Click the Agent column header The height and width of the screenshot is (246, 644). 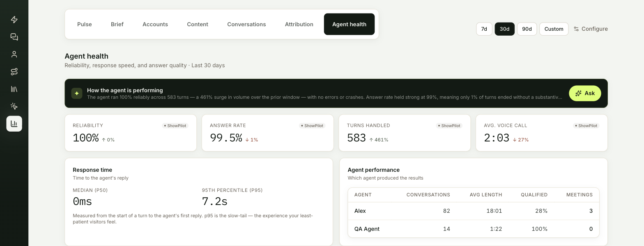(x=363, y=195)
